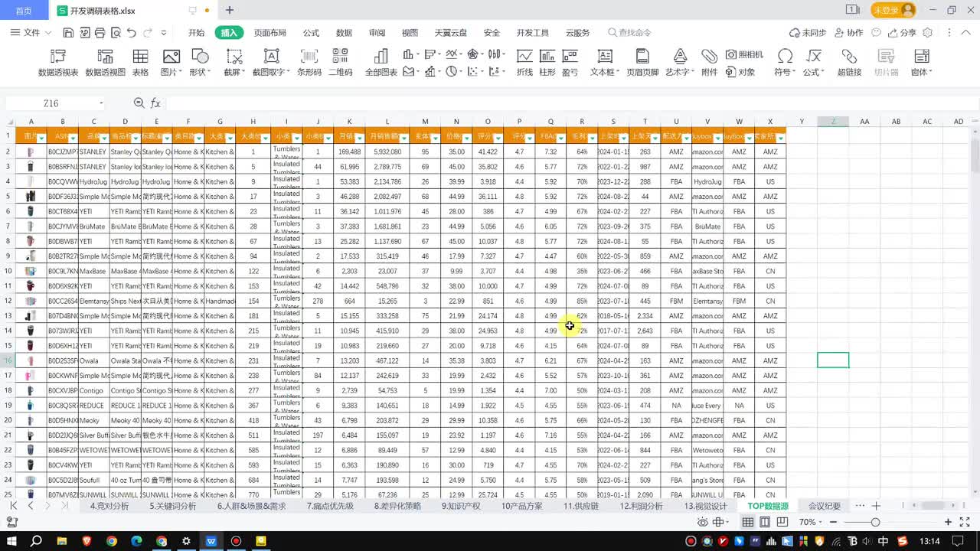Open header and footer (页眉页脚)
The height and width of the screenshot is (551, 980).
(642, 63)
